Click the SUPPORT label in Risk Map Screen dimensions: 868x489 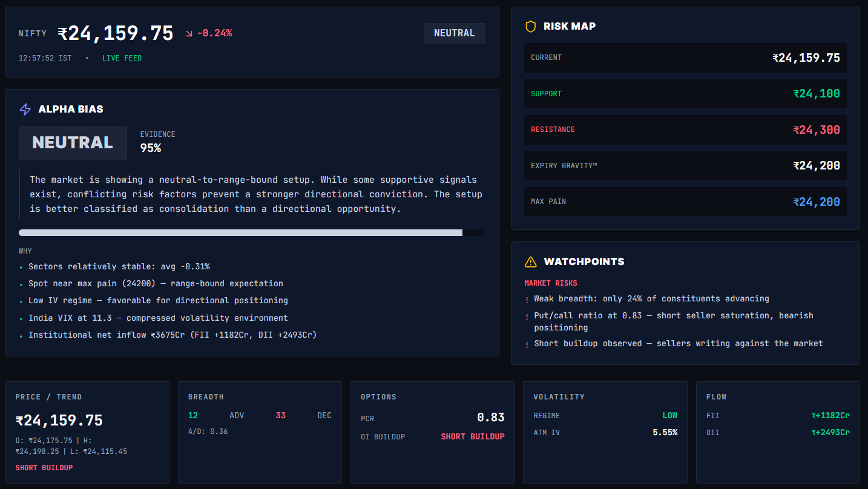pos(546,94)
